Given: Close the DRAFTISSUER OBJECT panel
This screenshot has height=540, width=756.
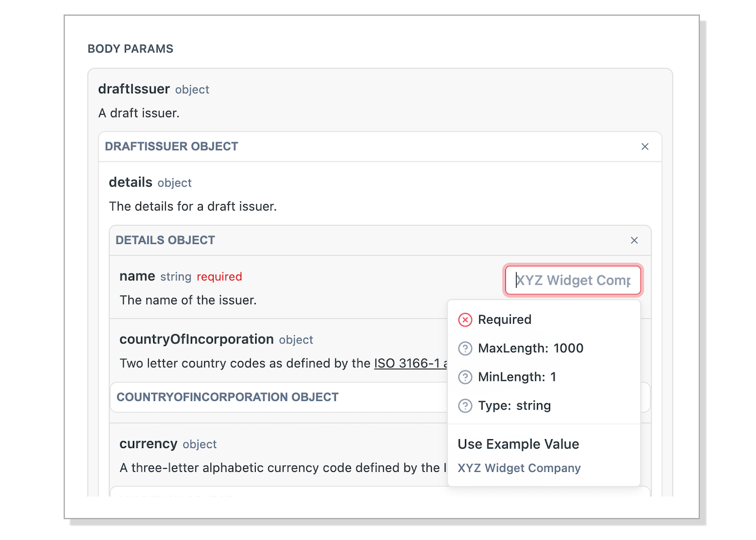Looking at the screenshot, I should (x=644, y=146).
